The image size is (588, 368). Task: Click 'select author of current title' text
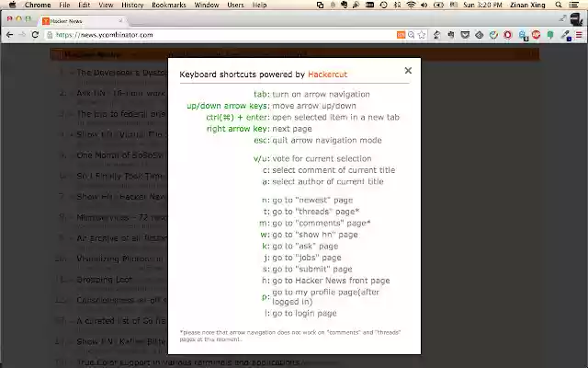(328, 181)
